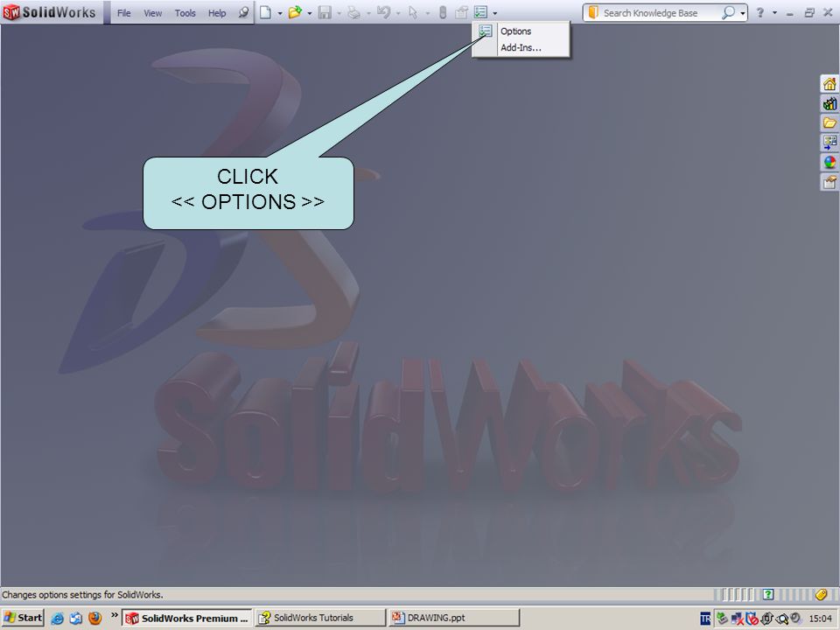Screen dimensions: 840x630
Task: Click the Open folder icon in toolbar
Action: (295, 12)
